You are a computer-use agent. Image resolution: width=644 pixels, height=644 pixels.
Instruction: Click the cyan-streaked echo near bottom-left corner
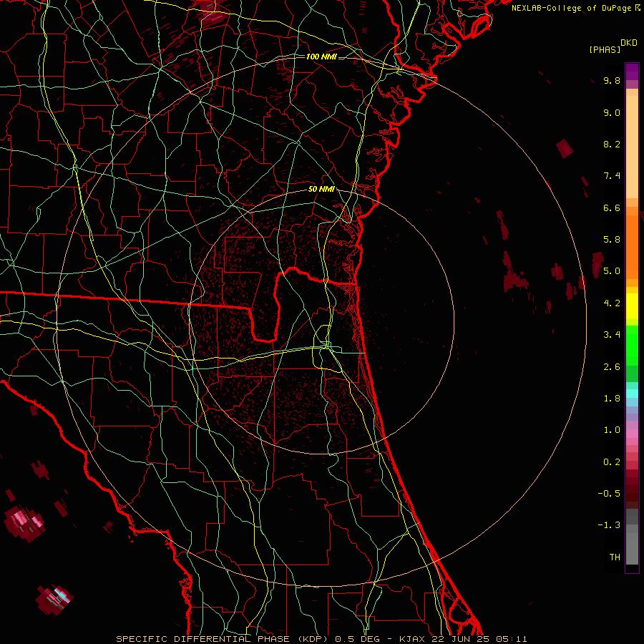click(54, 599)
